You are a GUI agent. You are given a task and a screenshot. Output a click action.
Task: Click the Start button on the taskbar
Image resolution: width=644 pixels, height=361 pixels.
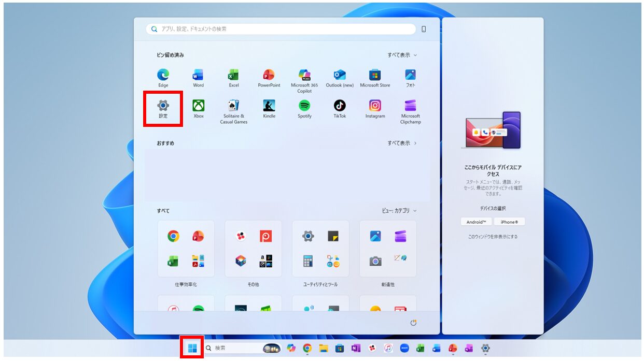coord(192,348)
